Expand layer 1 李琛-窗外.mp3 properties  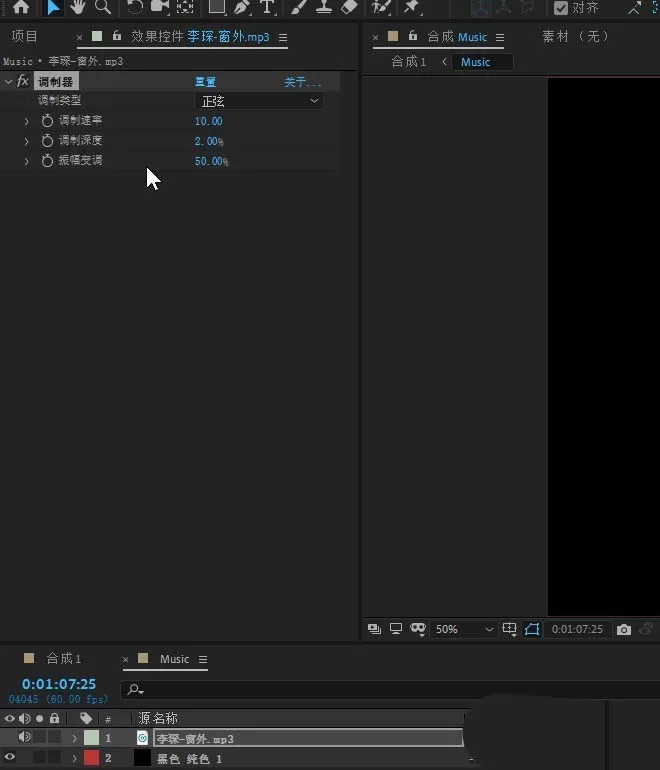tap(74, 738)
